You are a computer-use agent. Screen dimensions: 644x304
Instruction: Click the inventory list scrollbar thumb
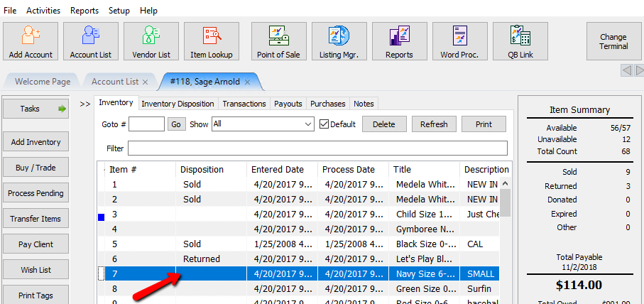(x=505, y=202)
